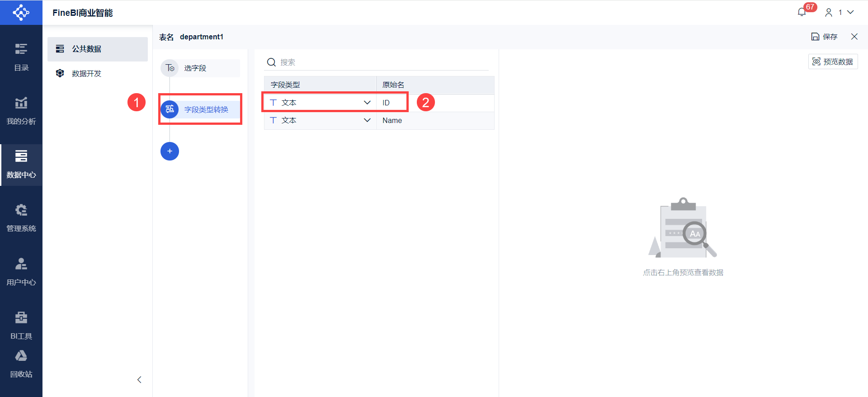This screenshot has height=397, width=868.
Task: Select the 字段类型转换 step
Action: [x=206, y=109]
